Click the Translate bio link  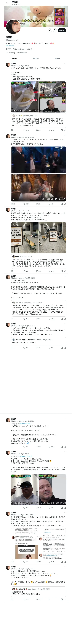(x=10, y=46)
